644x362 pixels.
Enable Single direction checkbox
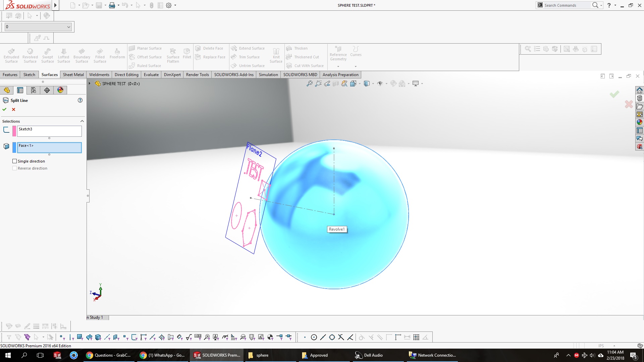15,161
